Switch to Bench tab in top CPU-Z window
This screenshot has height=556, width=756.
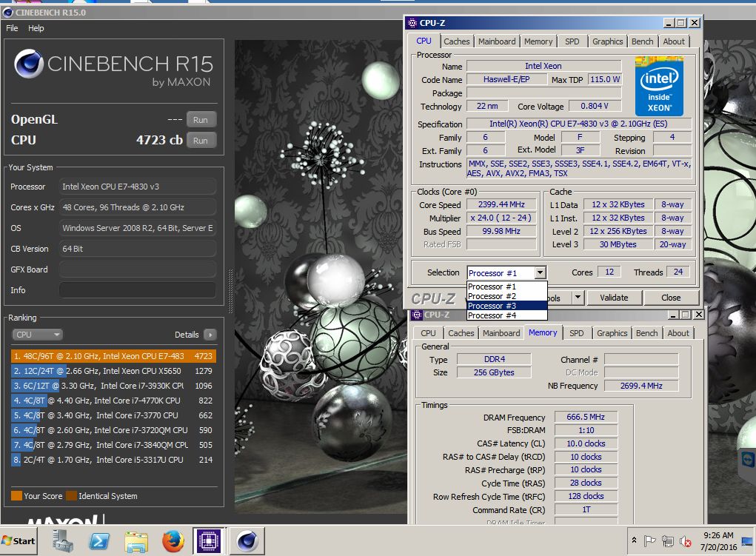642,41
